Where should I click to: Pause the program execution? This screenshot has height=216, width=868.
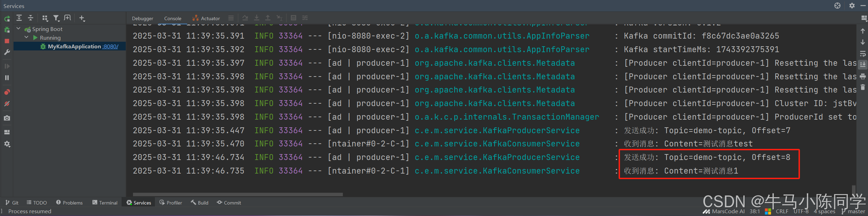7,78
